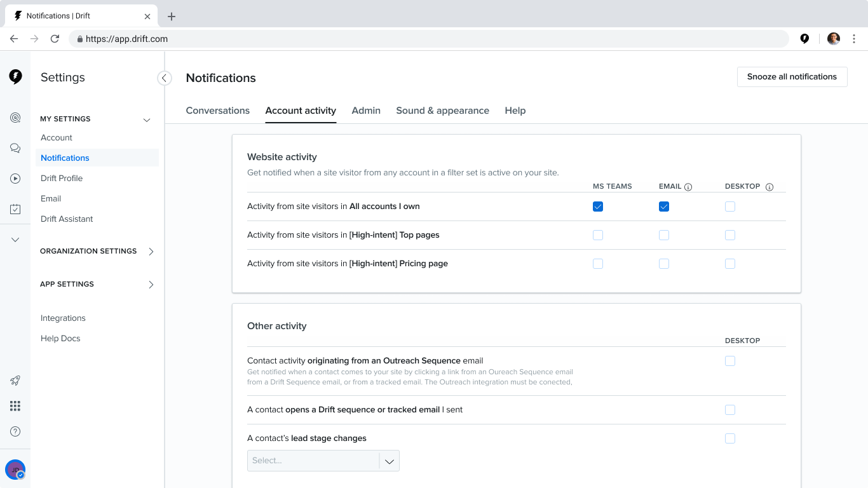
Task: Uncheck MS Teams for All accounts I own
Action: tap(598, 207)
